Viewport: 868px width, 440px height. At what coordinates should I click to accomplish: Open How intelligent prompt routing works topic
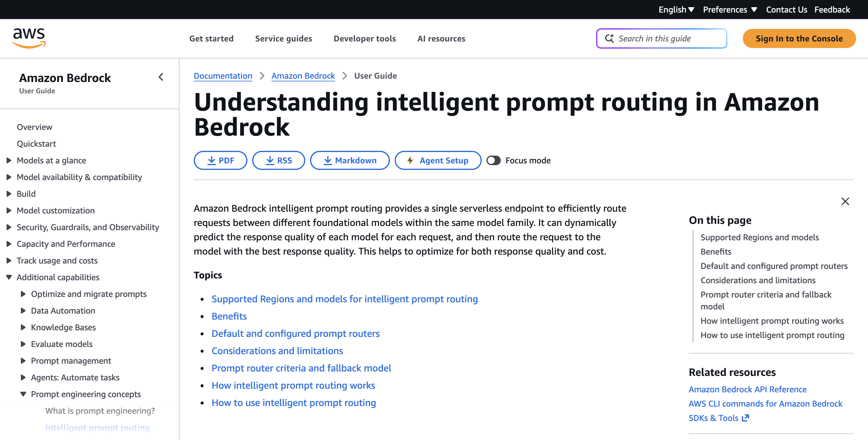point(293,385)
